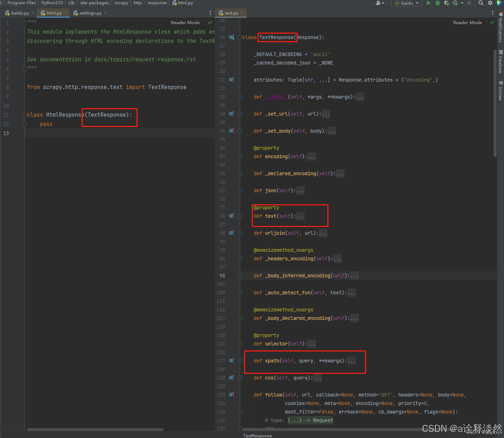Image resolution: width=504 pixels, height=438 pixels.
Task: Start debugging with the bug icon
Action: pos(438,3)
